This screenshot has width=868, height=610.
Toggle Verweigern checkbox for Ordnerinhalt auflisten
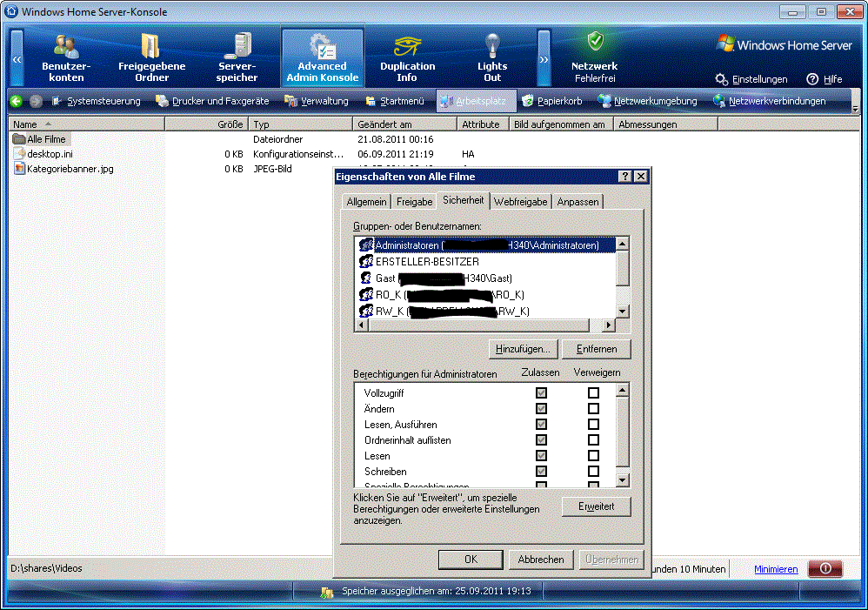coord(593,440)
